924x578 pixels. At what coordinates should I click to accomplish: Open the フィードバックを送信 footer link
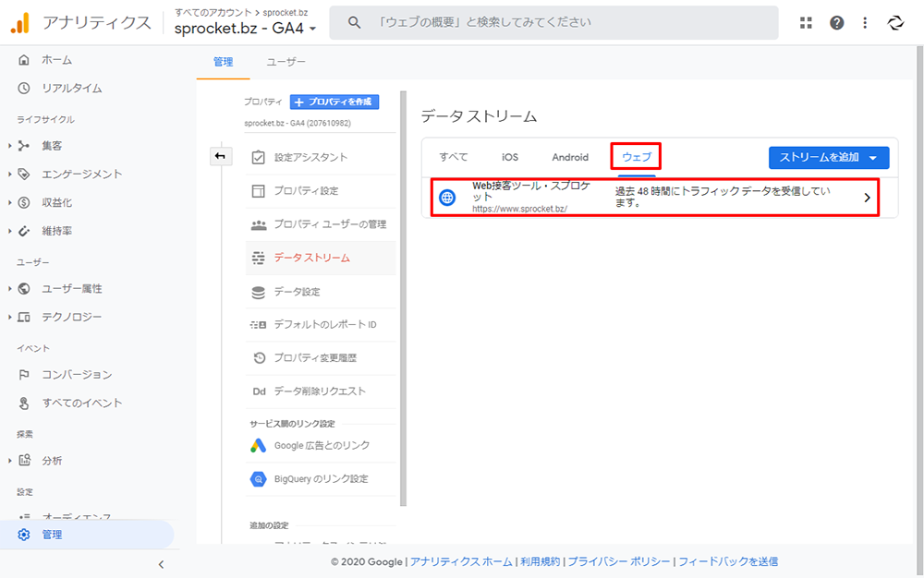728,561
